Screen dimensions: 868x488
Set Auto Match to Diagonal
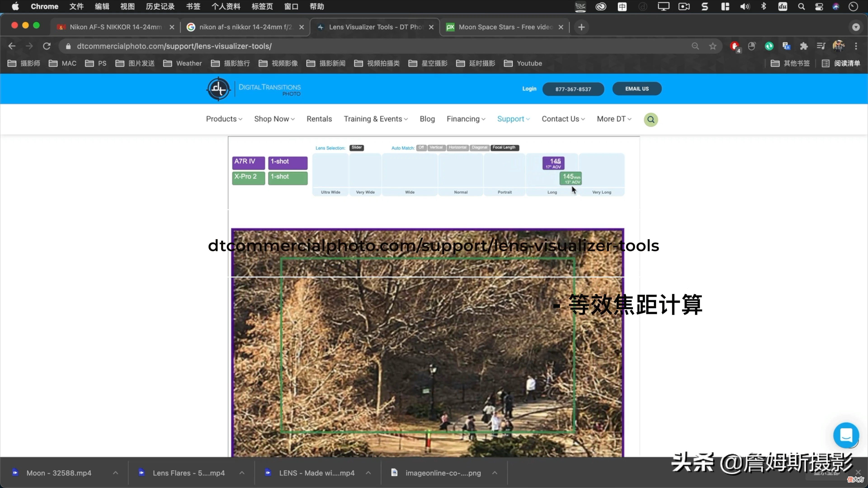pos(479,148)
